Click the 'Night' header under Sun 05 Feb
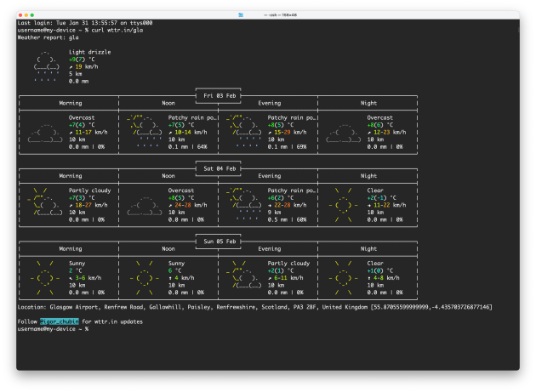 coord(368,249)
